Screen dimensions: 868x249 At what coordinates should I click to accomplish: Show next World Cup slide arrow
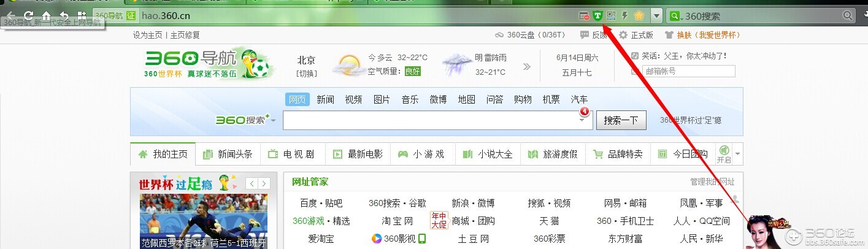click(x=264, y=183)
